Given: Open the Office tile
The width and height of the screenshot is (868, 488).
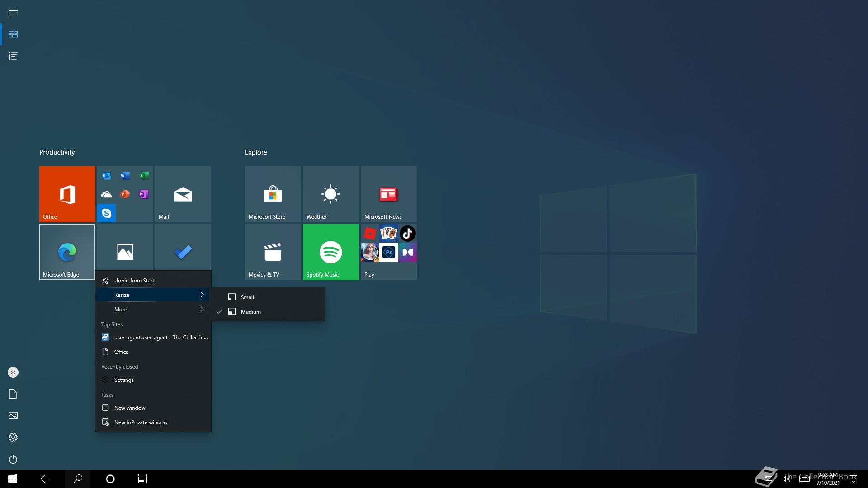Looking at the screenshot, I should pos(67,194).
